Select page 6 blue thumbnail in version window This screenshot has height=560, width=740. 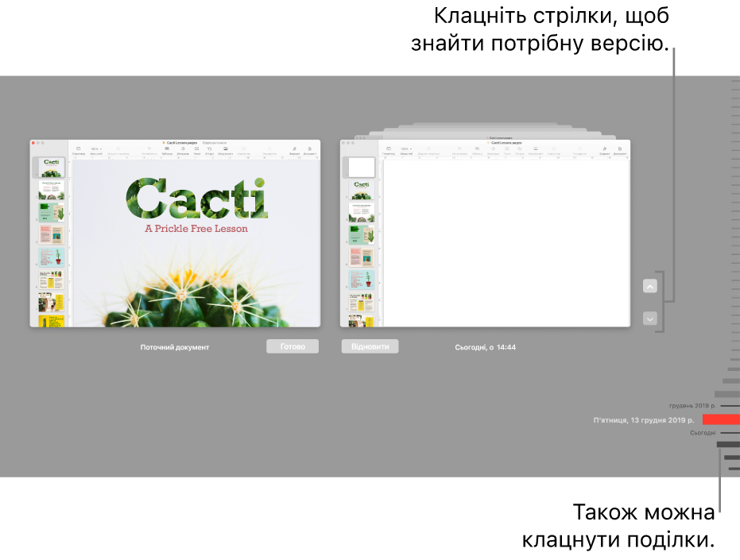click(x=362, y=280)
